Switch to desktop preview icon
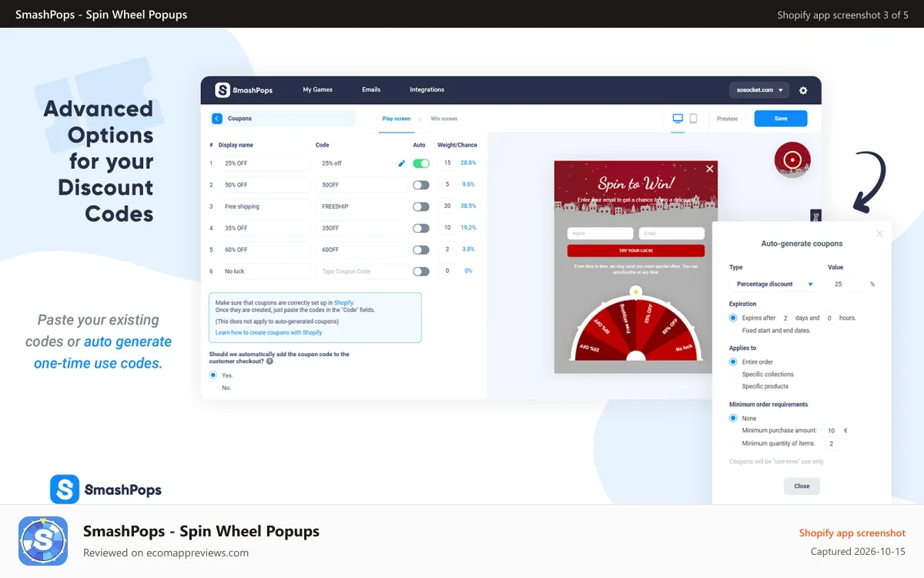 tap(678, 119)
